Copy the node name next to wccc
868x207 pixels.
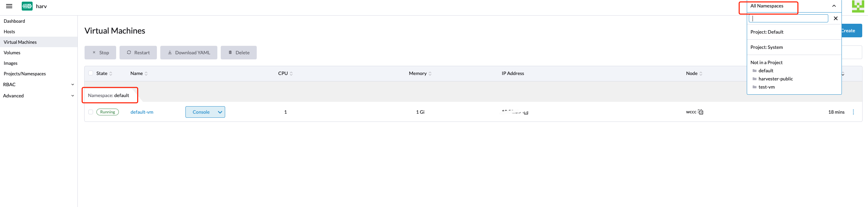(700, 112)
